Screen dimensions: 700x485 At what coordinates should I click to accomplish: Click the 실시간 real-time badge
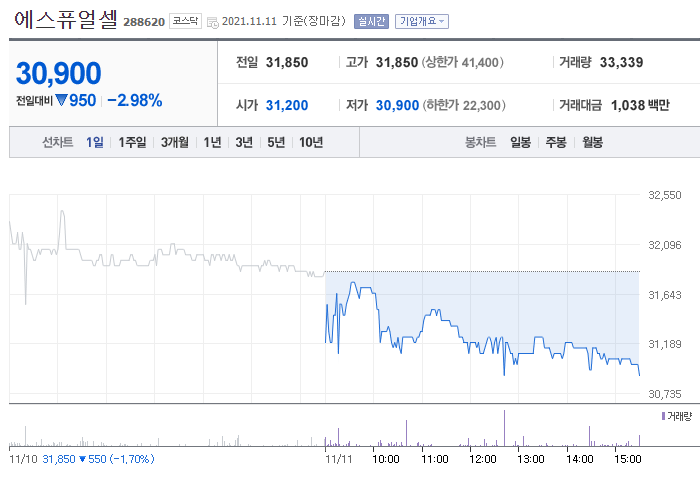coord(371,21)
